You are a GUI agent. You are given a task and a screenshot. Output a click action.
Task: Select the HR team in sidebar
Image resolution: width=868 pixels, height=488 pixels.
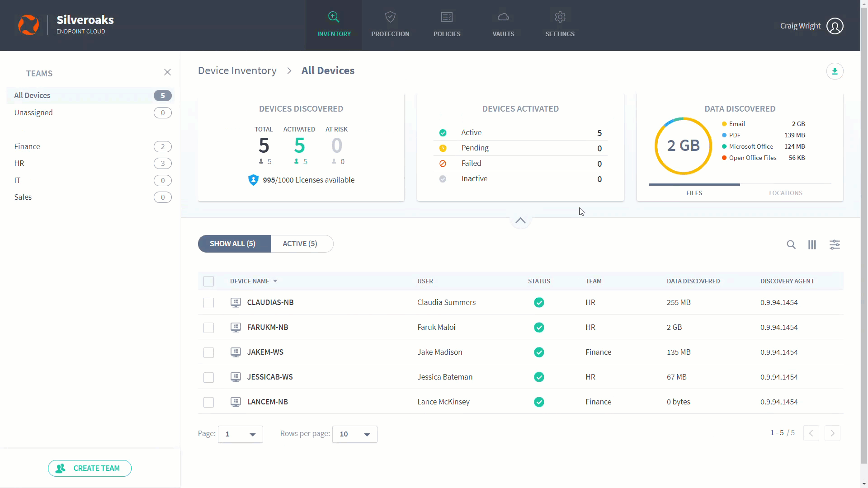(x=90, y=163)
